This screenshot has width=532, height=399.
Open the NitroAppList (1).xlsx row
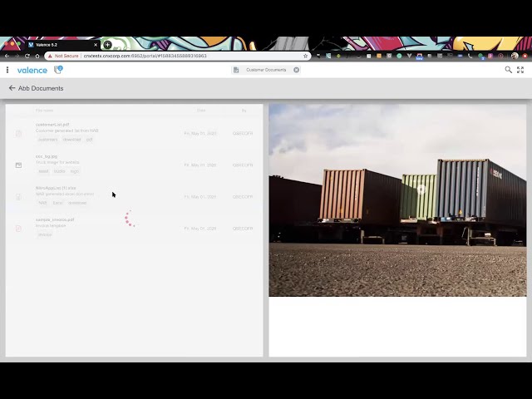pos(135,196)
